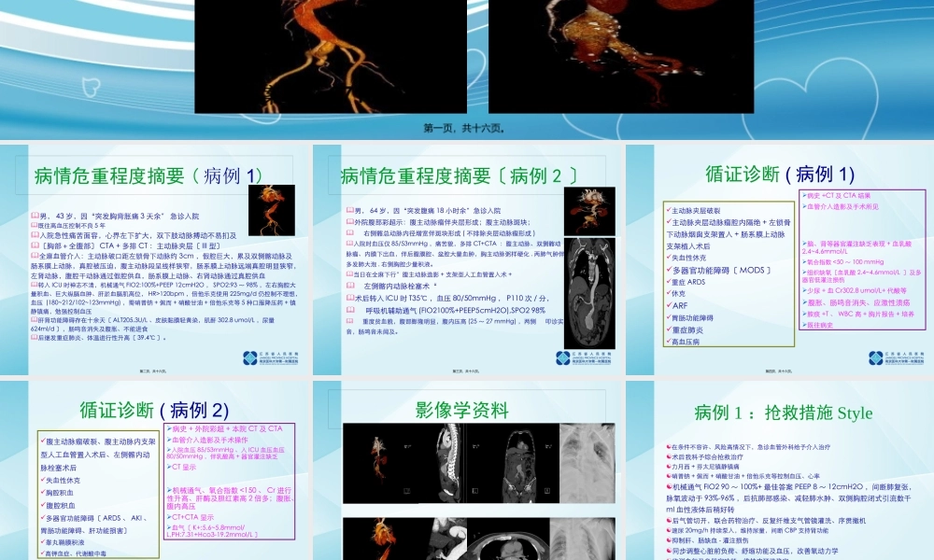Click the hospital logo on 病例2 summary slide
The width and height of the screenshot is (934, 560).
tap(562, 357)
